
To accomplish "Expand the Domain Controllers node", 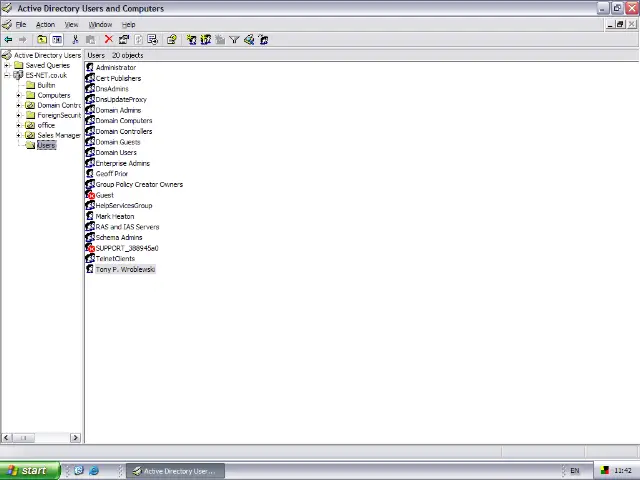I will tap(18, 105).
